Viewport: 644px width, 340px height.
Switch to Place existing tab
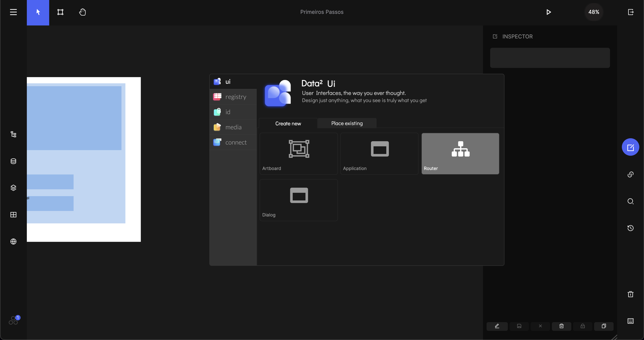point(347,123)
